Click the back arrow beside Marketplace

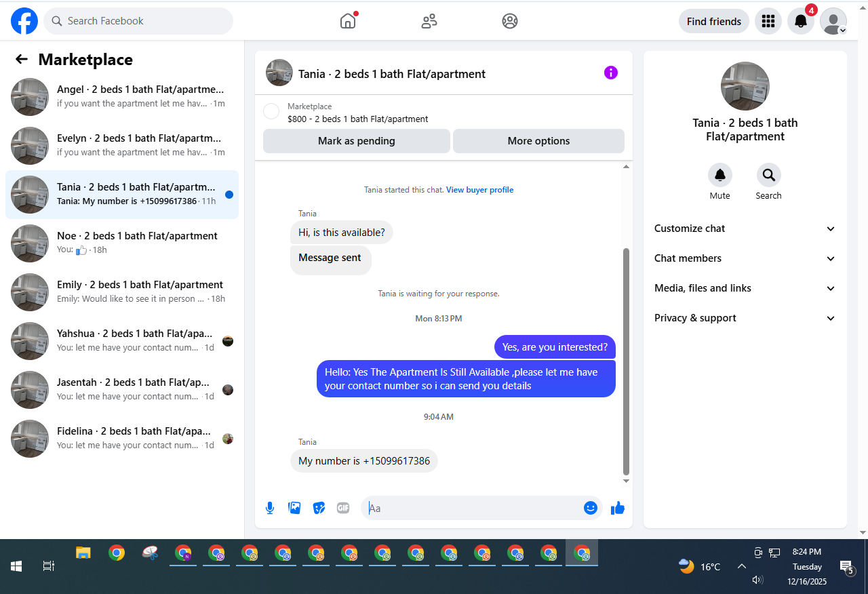tap(22, 60)
